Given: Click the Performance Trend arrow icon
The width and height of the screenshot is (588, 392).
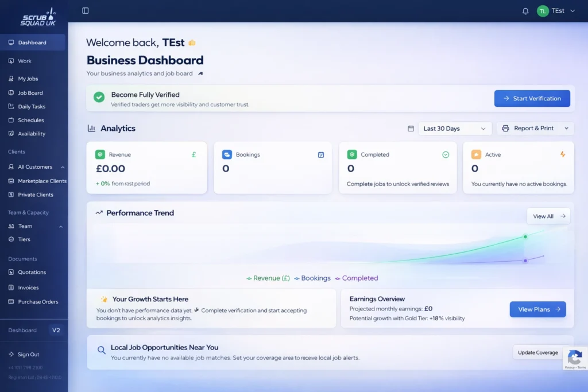Looking at the screenshot, I should coord(99,212).
